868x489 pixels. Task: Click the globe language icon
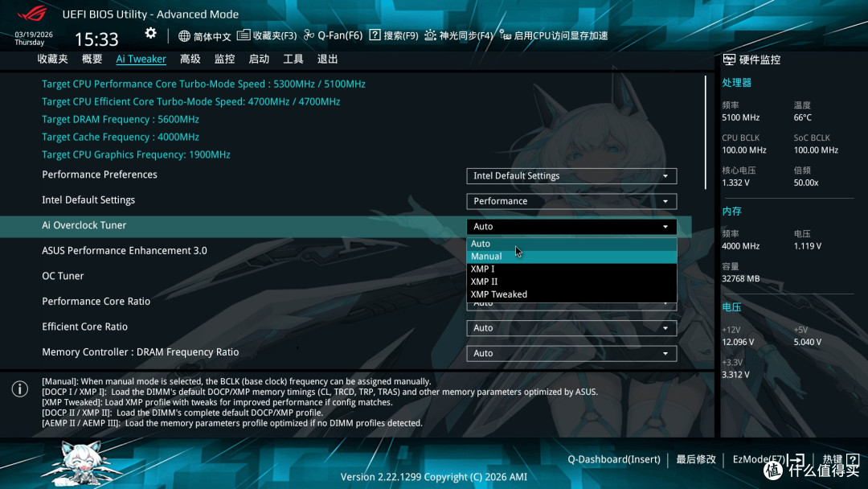pyautogui.click(x=184, y=36)
